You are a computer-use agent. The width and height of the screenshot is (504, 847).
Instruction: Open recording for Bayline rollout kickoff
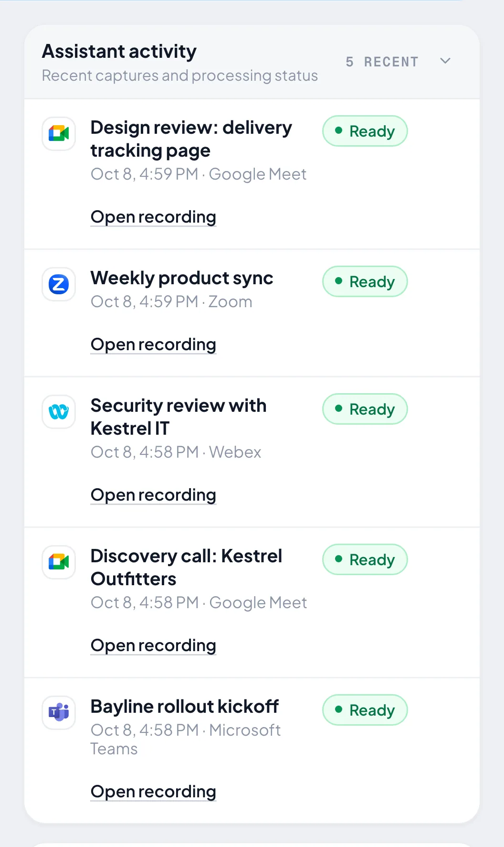[153, 792]
